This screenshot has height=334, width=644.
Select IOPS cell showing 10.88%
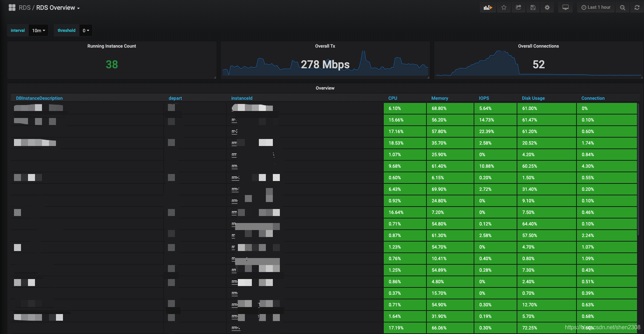click(495, 166)
